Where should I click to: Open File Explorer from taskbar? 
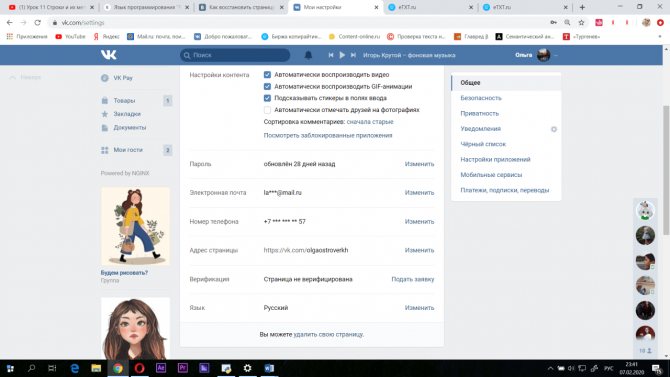point(96,368)
